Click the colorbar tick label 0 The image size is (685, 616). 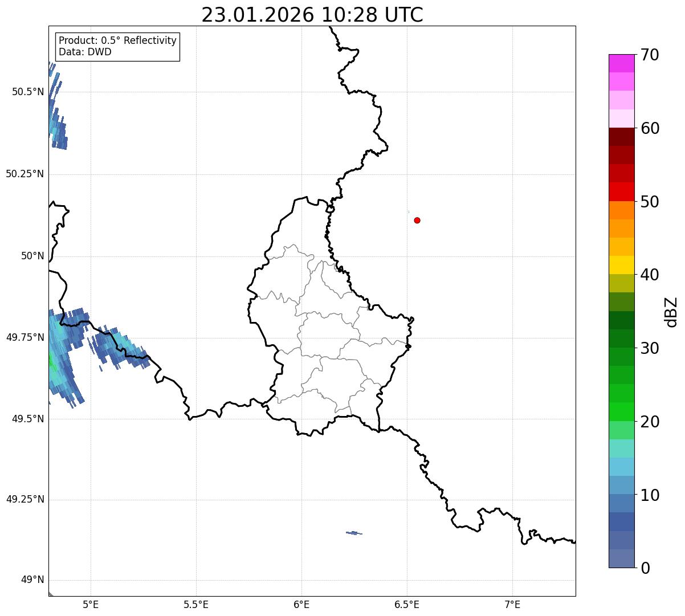pos(645,568)
